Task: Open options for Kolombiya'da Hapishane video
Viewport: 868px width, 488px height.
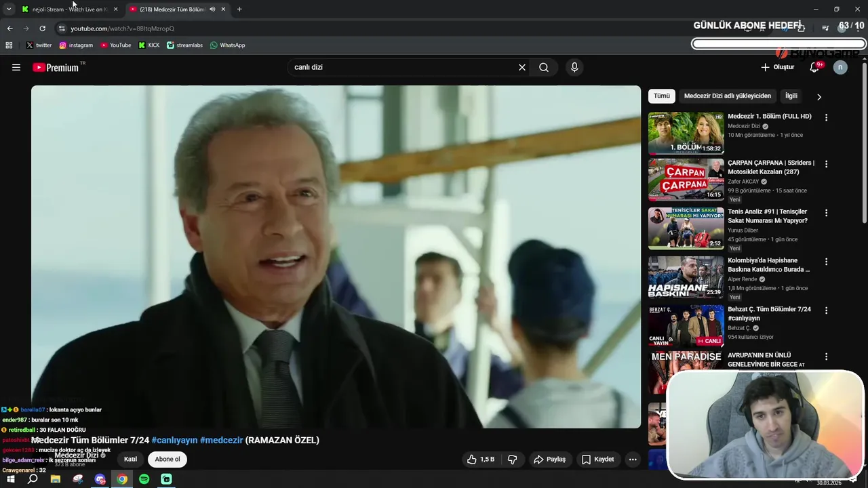Action: (826, 262)
